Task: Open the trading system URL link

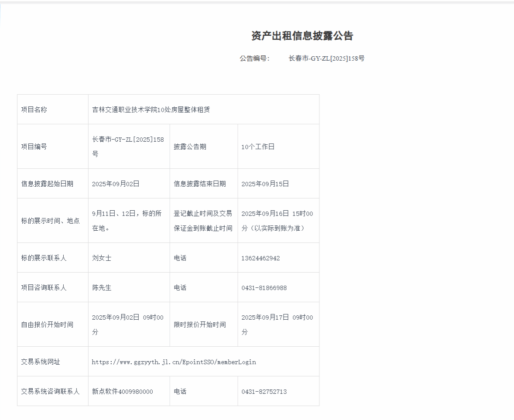Action: pyautogui.click(x=174, y=362)
